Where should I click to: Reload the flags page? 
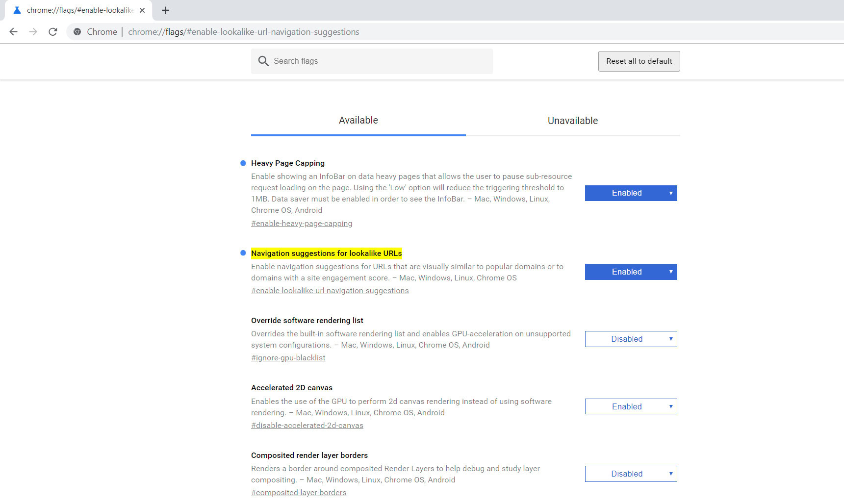[x=53, y=32]
